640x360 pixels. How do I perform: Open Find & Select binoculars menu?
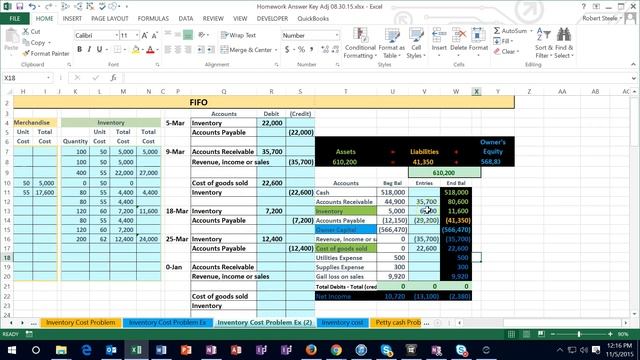564,43
